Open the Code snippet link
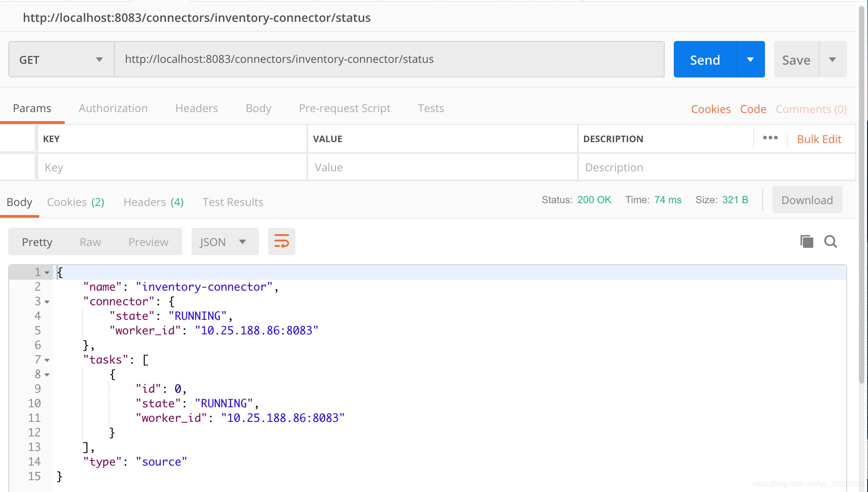 pos(753,109)
